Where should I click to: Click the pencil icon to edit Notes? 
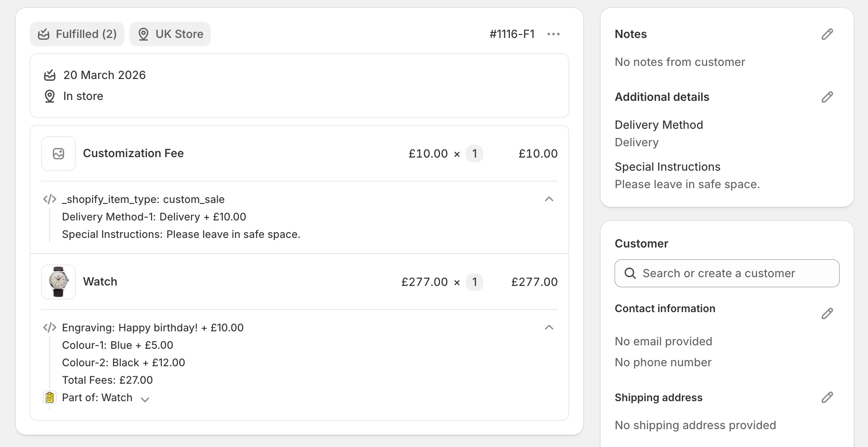point(827,34)
